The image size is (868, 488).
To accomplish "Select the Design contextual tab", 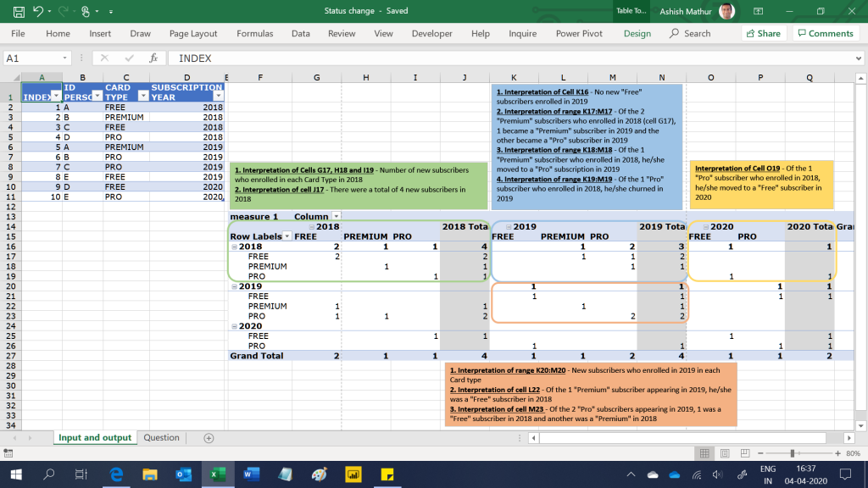I will pyautogui.click(x=637, y=33).
